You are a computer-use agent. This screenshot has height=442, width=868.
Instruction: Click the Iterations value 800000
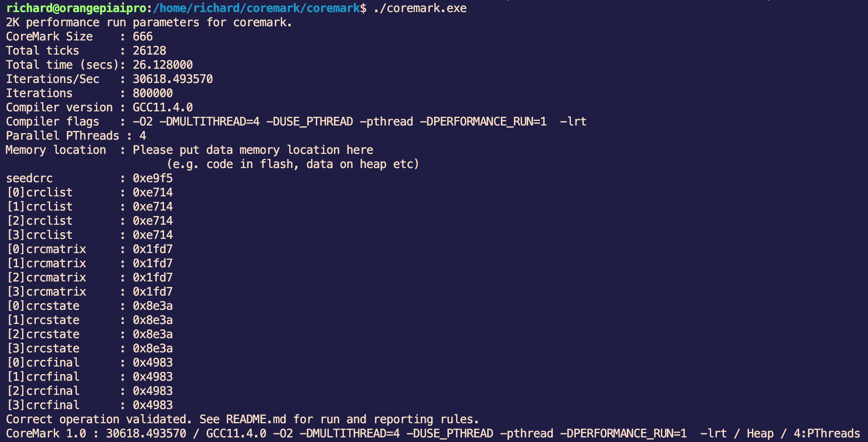pyautogui.click(x=153, y=93)
